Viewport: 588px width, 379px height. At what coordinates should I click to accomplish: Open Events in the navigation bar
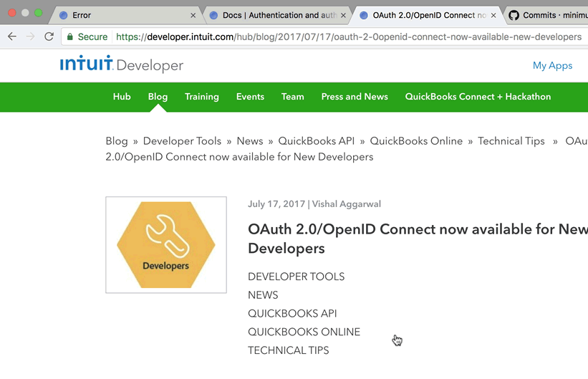pyautogui.click(x=250, y=97)
